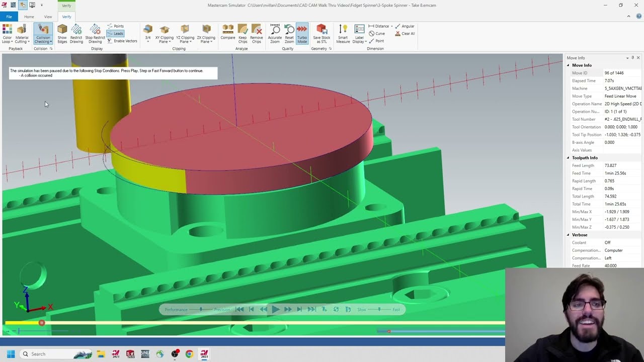Click the ZX Clipping Plane icon
The width and height of the screenshot is (644, 362).
[206, 29]
